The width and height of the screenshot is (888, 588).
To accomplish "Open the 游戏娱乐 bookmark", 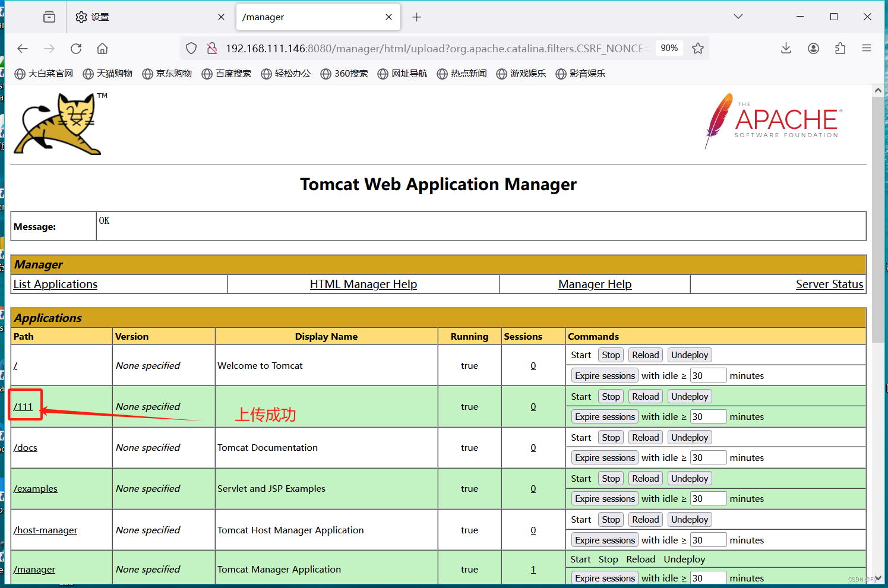I will (521, 74).
